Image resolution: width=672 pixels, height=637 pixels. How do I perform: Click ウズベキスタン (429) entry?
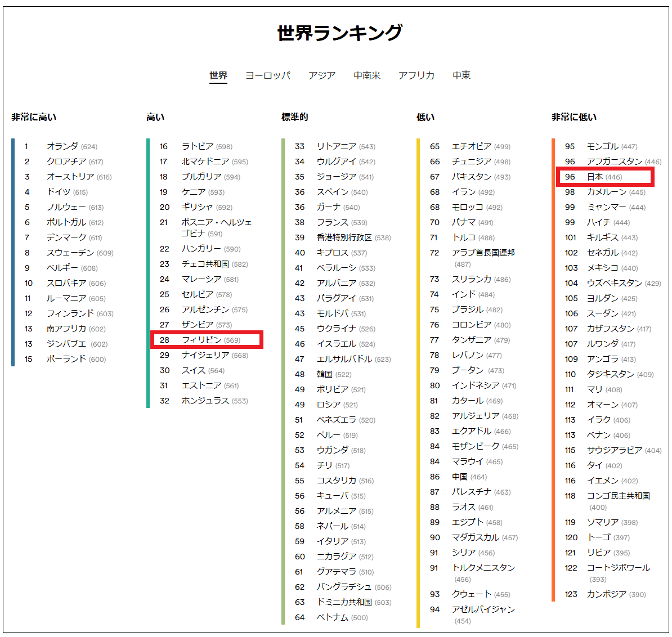click(624, 284)
